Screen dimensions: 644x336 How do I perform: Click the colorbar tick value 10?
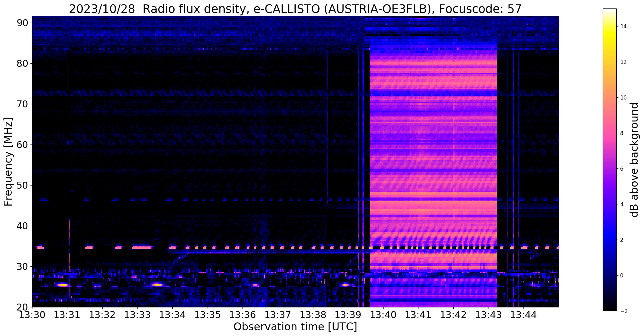(623, 98)
